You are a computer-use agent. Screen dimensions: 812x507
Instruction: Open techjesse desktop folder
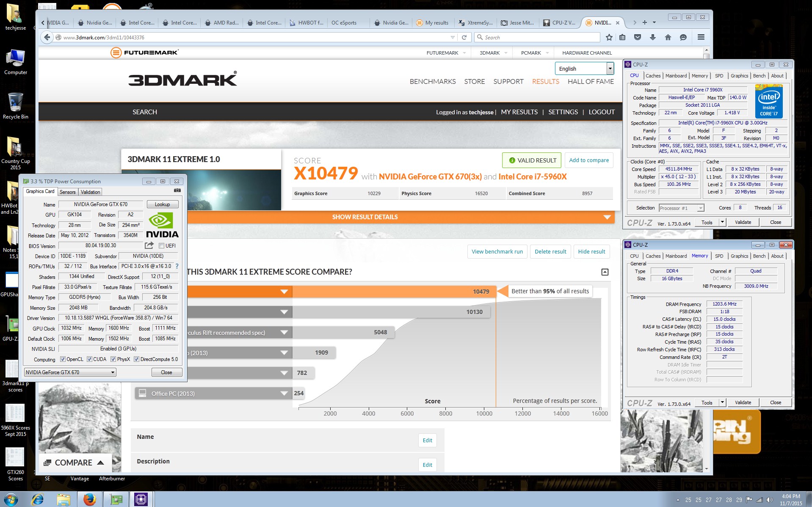tap(15, 17)
